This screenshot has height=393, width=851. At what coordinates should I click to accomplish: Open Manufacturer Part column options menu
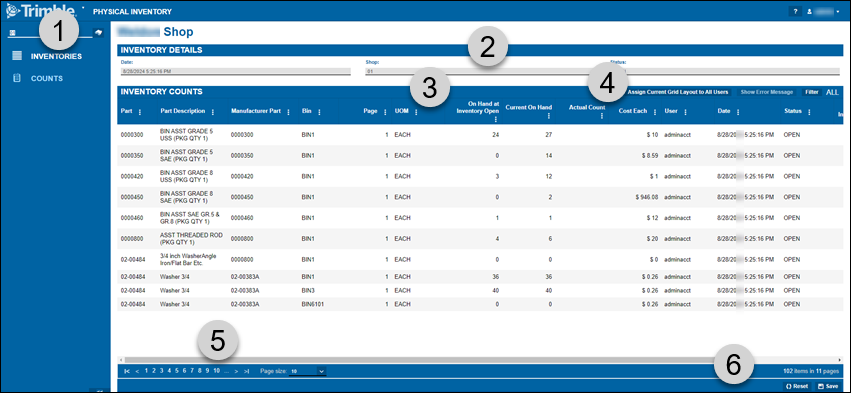click(x=288, y=112)
